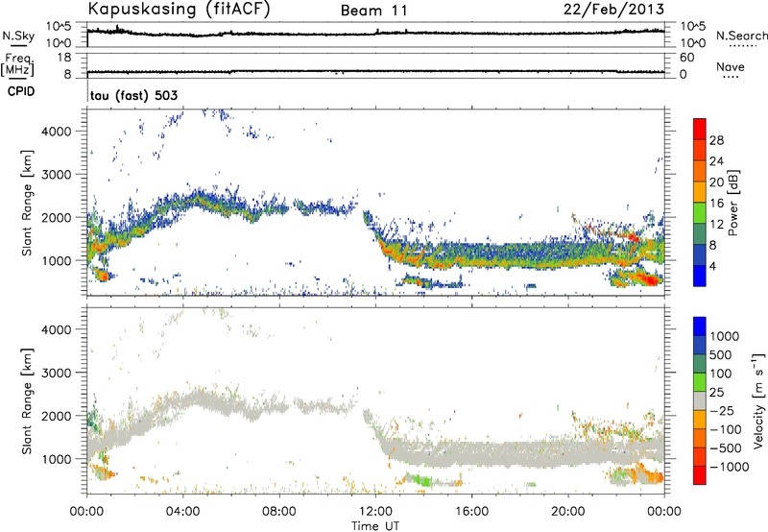Click the '28' tick on the power colorbar
768x532 pixels.
pyautogui.click(x=716, y=140)
